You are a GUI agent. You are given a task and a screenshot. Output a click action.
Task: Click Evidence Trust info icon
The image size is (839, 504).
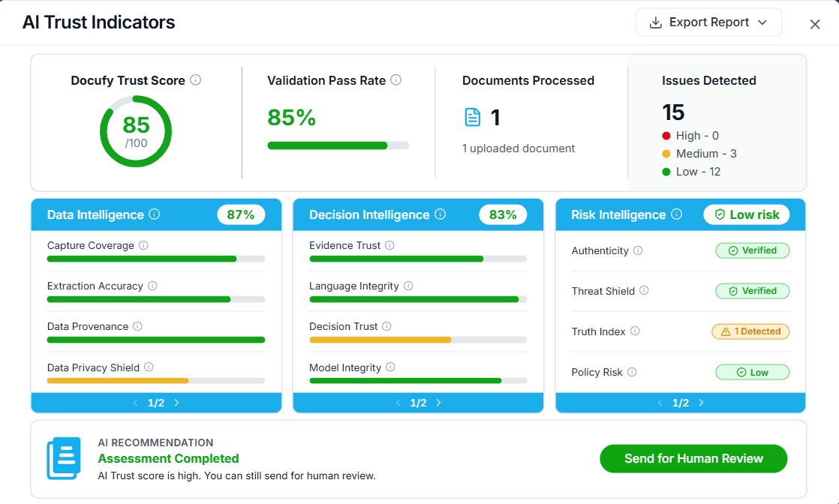click(x=389, y=245)
